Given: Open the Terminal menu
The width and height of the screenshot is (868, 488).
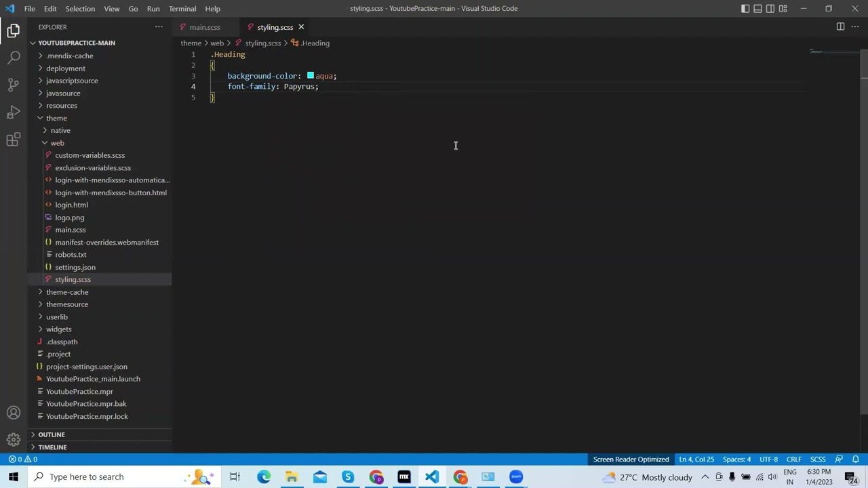Looking at the screenshot, I should (182, 8).
